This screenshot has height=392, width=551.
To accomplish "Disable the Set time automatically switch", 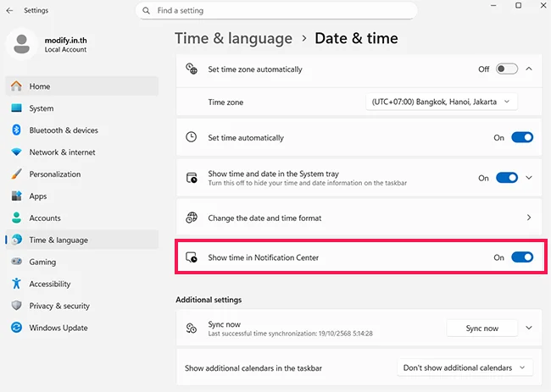I will tap(521, 138).
